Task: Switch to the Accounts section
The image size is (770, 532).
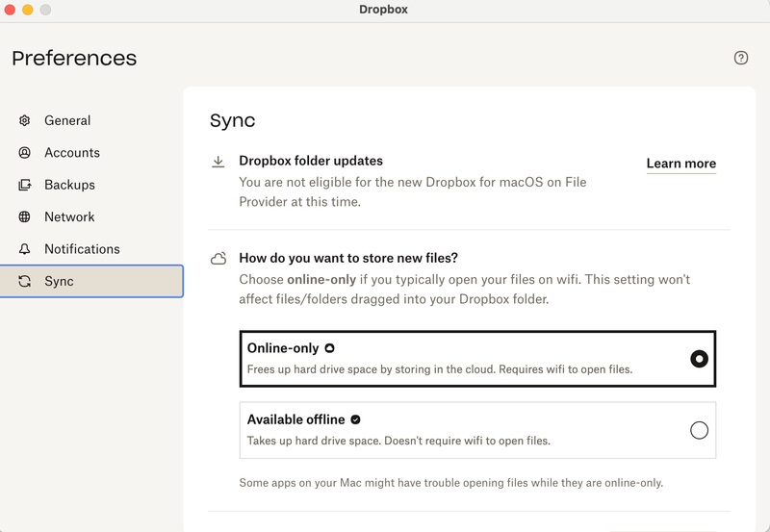Action: 72,153
